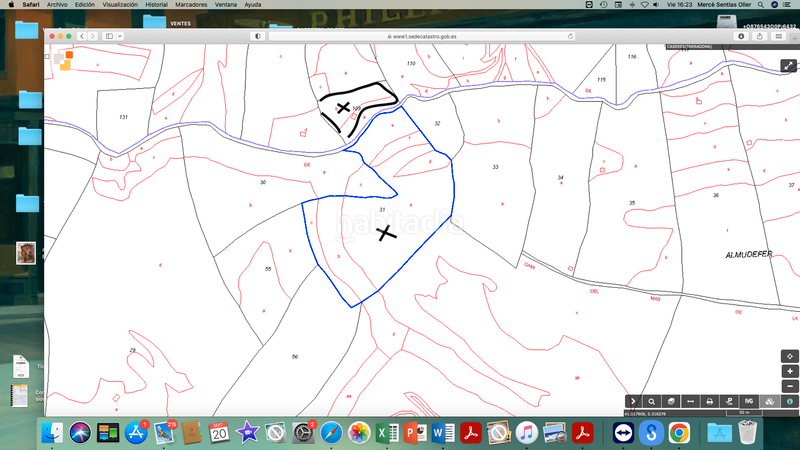Zoom in on the cadastral map
This screenshot has height=450, width=800.
point(790,371)
